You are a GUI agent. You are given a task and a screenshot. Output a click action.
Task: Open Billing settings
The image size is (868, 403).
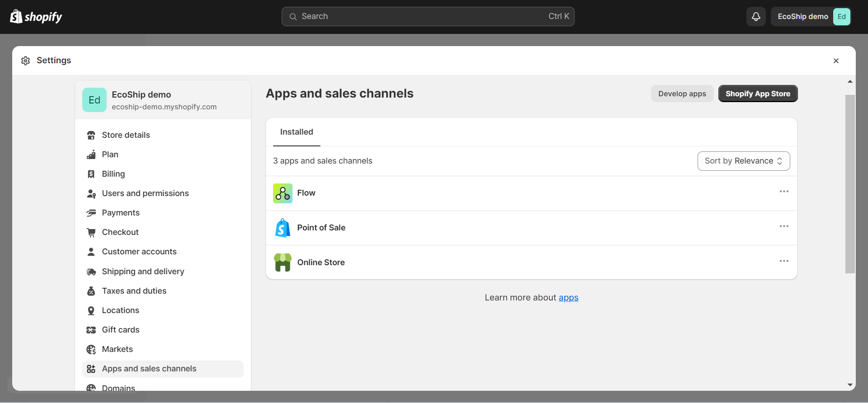[x=163, y=174]
